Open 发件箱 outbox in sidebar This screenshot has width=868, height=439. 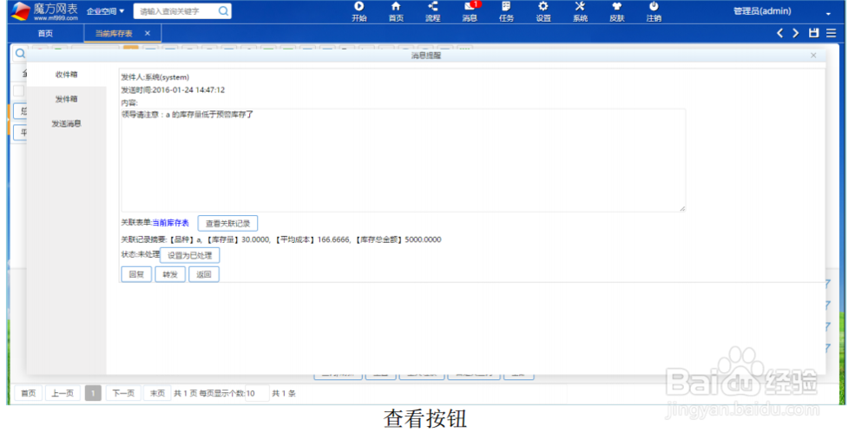67,99
